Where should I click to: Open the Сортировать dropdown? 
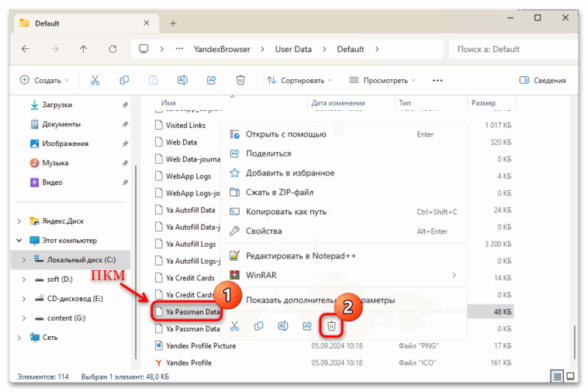click(x=299, y=80)
